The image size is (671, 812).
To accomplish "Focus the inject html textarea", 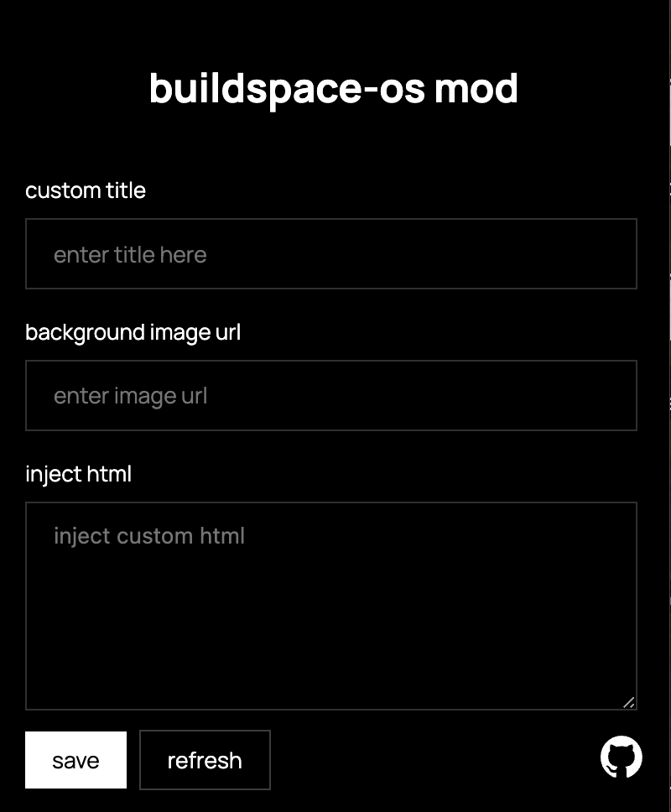I will click(331, 606).
